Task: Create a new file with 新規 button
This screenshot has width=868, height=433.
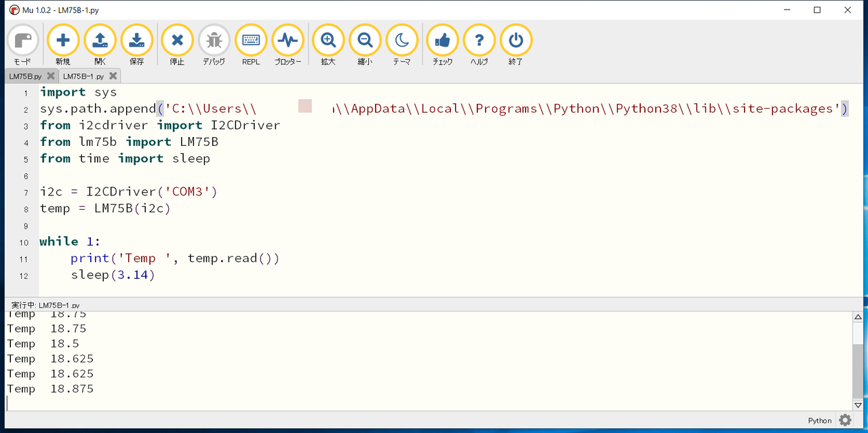Action: (62, 45)
